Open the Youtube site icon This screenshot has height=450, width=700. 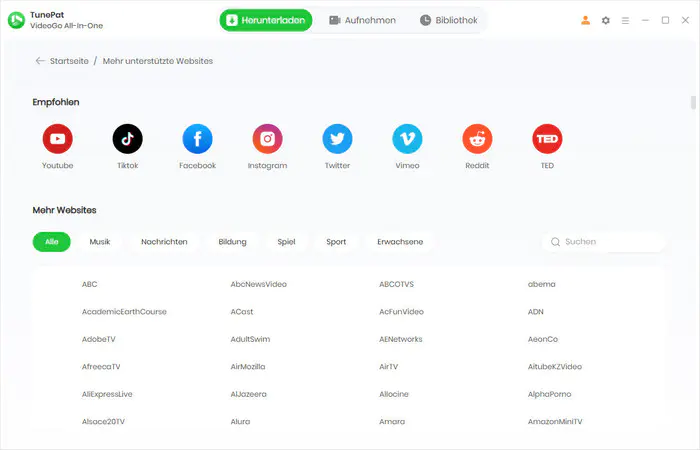pyautogui.click(x=58, y=139)
